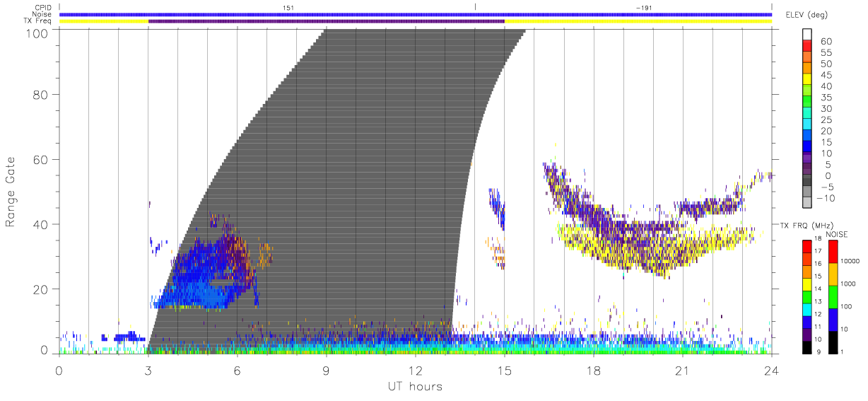Image resolution: width=868 pixels, height=401 pixels.
Task: Pick the yellow swatch in the ELEV color bar
Action: pos(807,81)
